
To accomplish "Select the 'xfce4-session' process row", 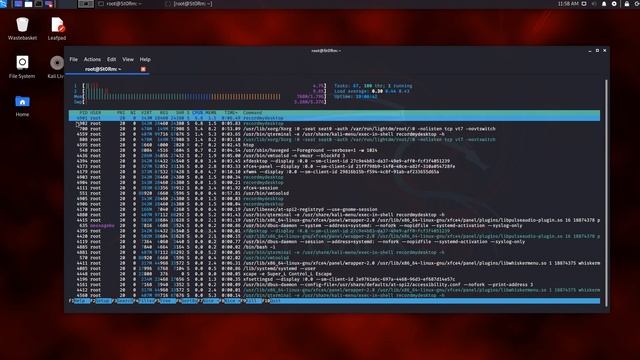I will click(x=334, y=188).
